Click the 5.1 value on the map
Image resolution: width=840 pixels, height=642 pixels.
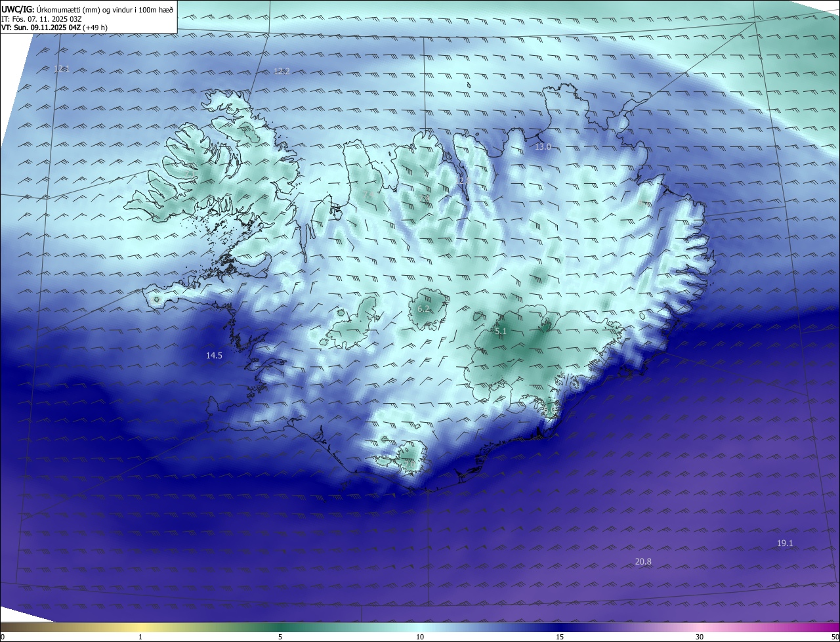coord(501,332)
